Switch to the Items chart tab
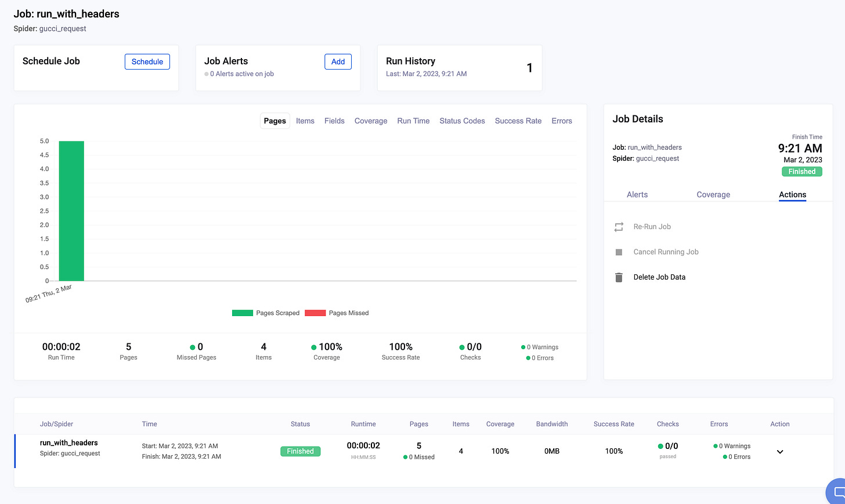 [305, 121]
